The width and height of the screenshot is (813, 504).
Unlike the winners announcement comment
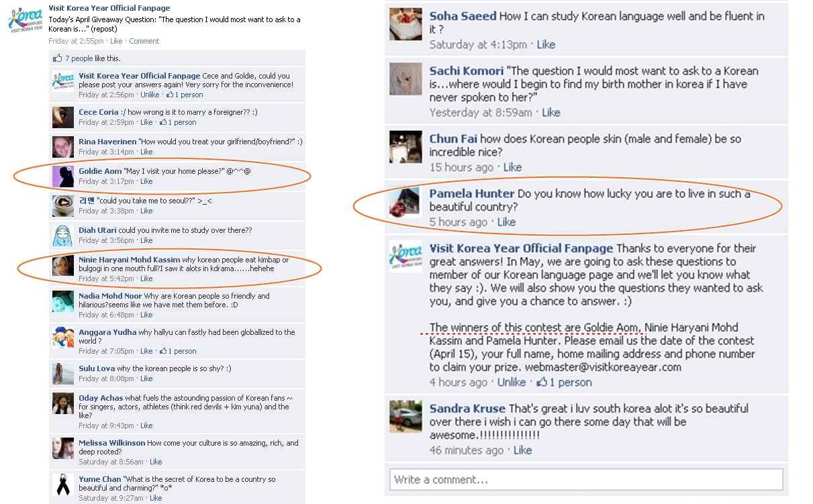[x=511, y=382]
